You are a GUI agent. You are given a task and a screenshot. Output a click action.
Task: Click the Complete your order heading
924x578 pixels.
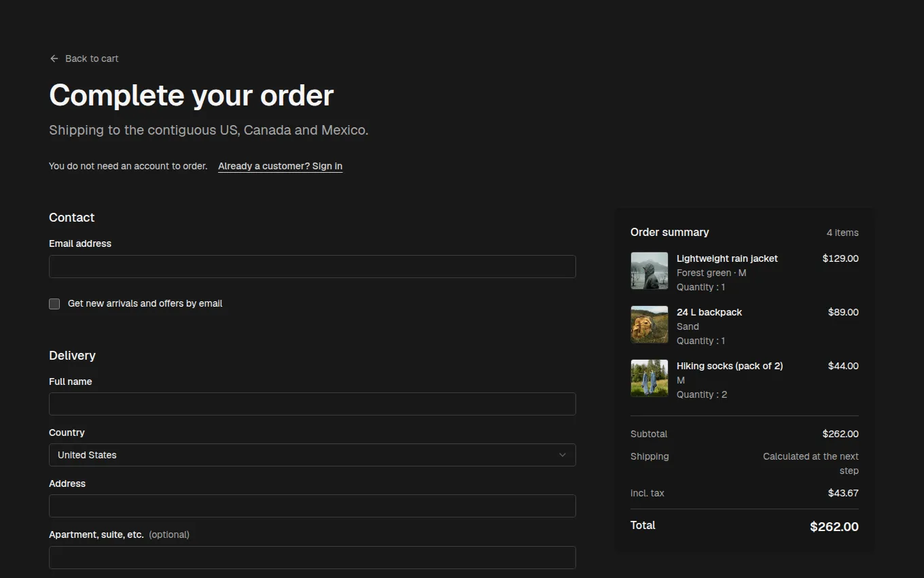tap(192, 95)
